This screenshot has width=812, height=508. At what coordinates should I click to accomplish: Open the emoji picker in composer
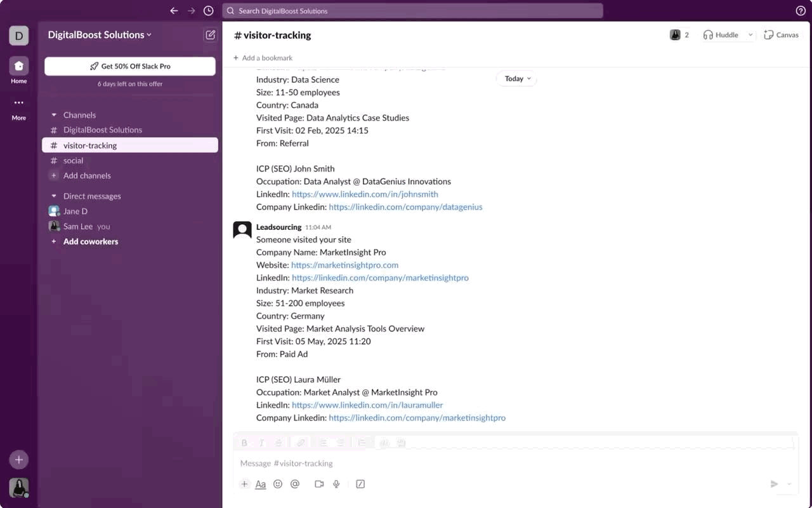click(x=278, y=484)
